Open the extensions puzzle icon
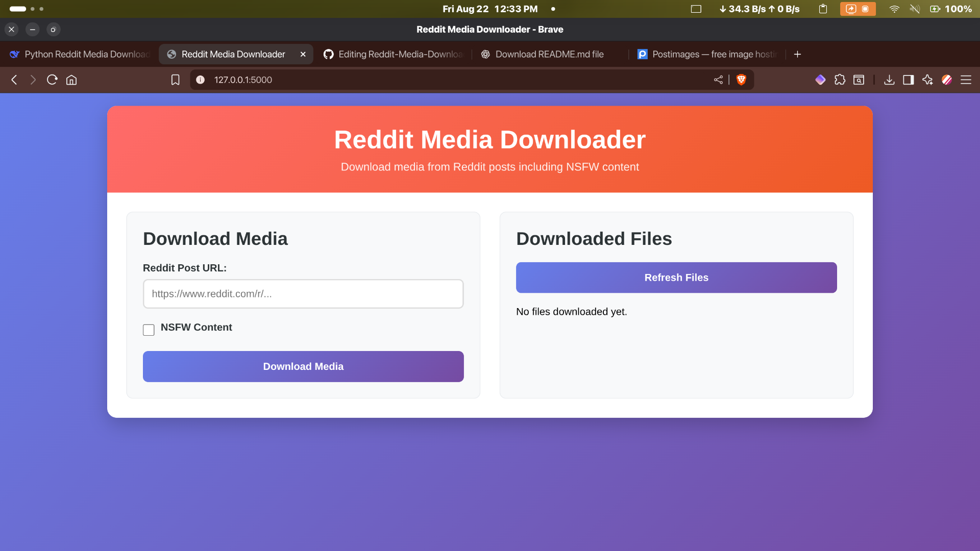 coord(840,80)
